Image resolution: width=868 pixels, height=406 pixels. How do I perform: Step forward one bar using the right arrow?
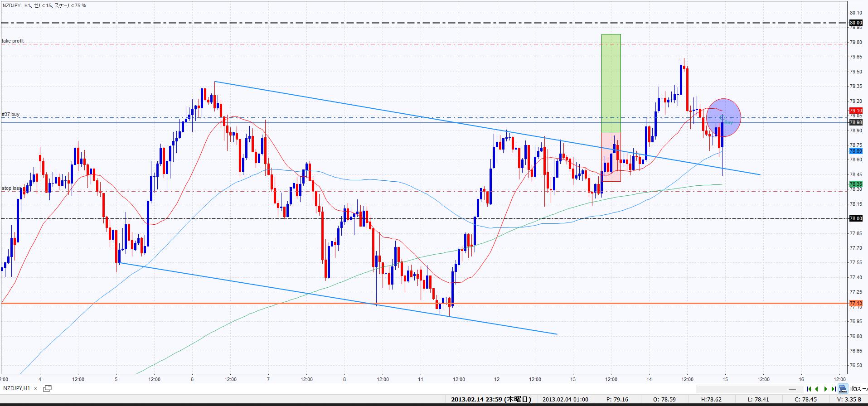click(825, 389)
